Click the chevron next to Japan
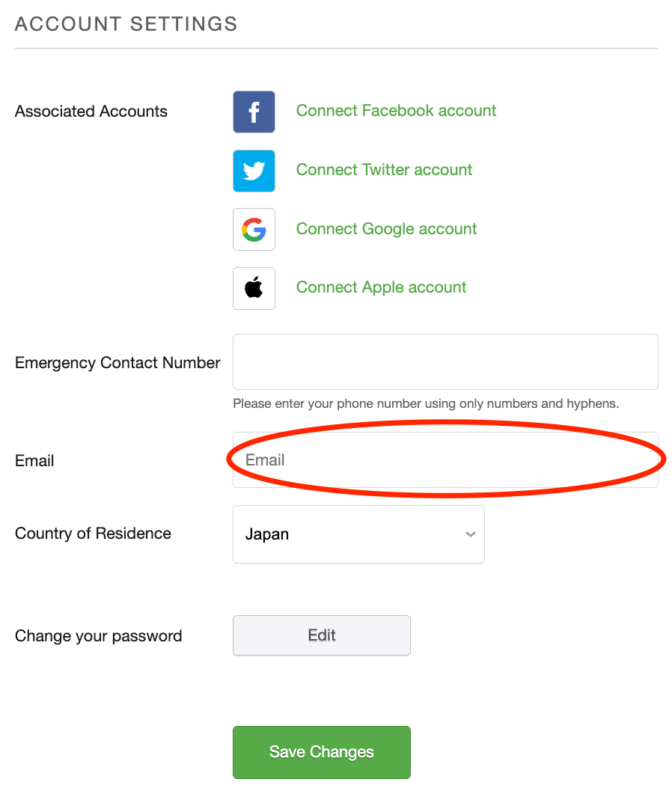This screenshot has height=794, width=672. (x=471, y=534)
